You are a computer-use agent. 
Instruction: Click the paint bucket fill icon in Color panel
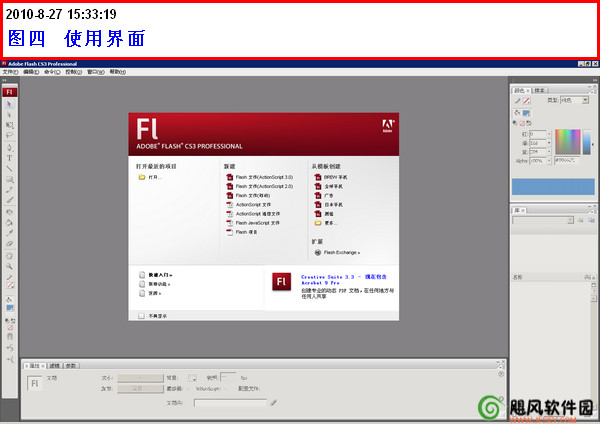(517, 113)
